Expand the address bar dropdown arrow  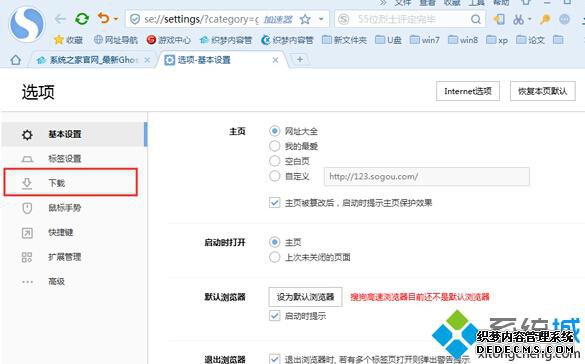(x=321, y=19)
